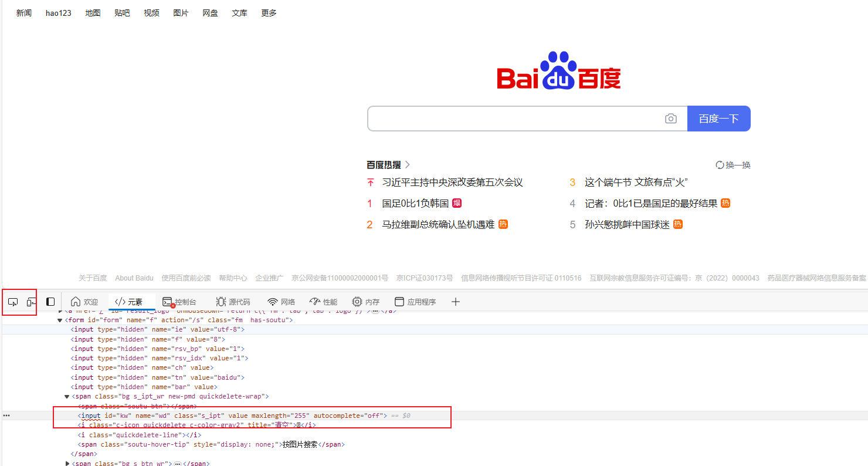The width and height of the screenshot is (868, 466).
Task: Click the camera image search icon
Action: (671, 119)
